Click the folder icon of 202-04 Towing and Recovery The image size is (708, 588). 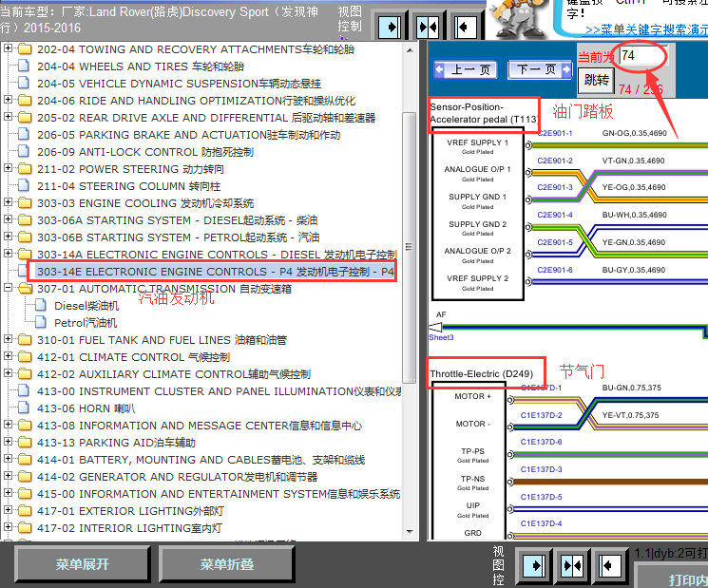tap(25, 48)
